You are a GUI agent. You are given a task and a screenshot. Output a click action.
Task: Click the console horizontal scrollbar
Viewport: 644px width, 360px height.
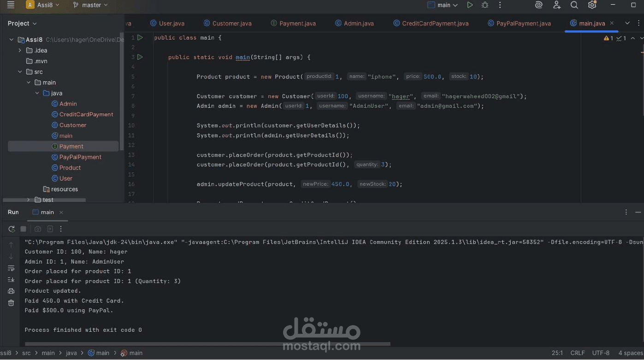click(207, 344)
